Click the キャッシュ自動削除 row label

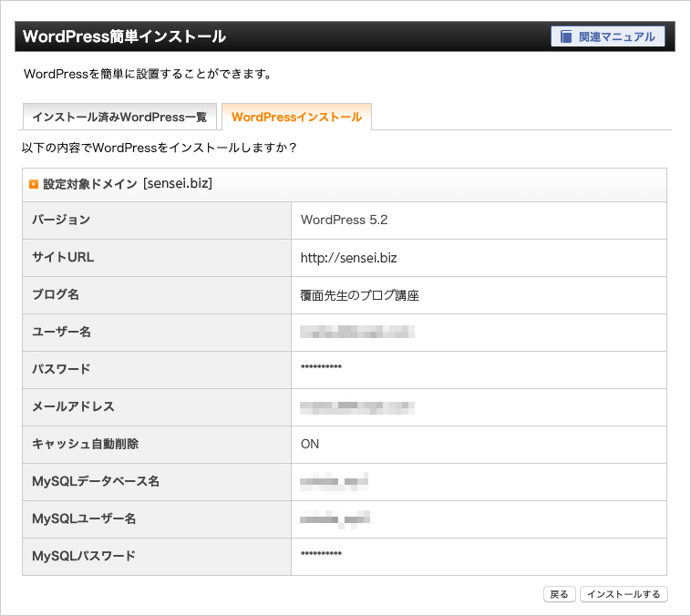click(x=85, y=444)
